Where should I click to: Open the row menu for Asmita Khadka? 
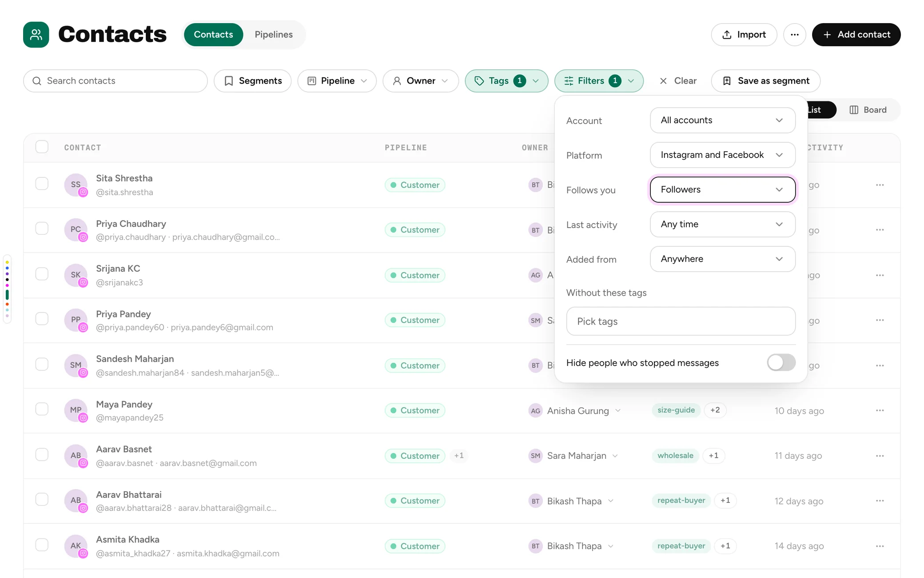pos(880,546)
